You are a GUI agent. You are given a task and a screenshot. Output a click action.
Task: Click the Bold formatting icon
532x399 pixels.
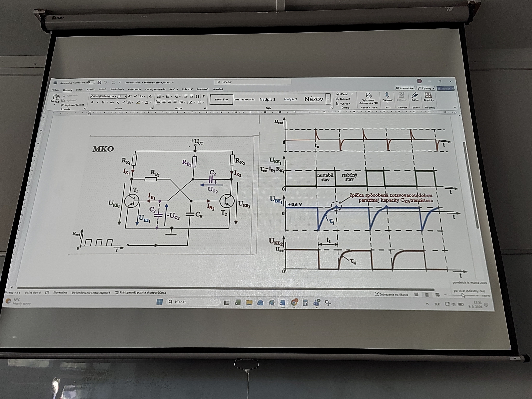coord(92,102)
